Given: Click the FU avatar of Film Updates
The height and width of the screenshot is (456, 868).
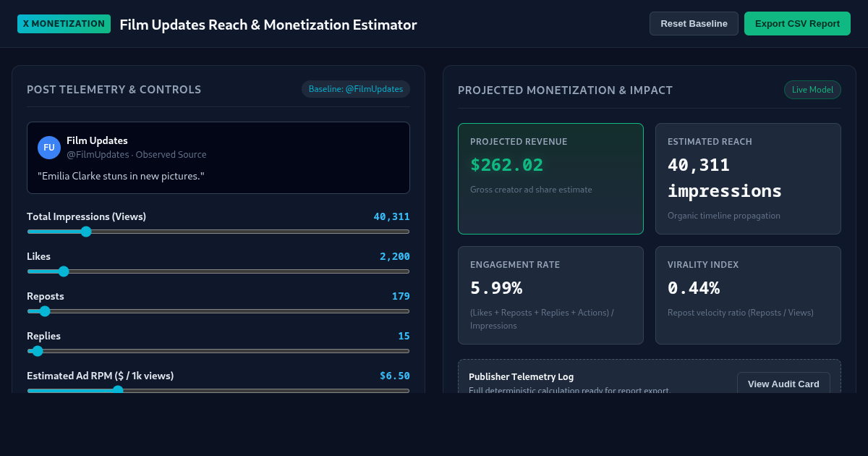Looking at the screenshot, I should pyautogui.click(x=49, y=148).
